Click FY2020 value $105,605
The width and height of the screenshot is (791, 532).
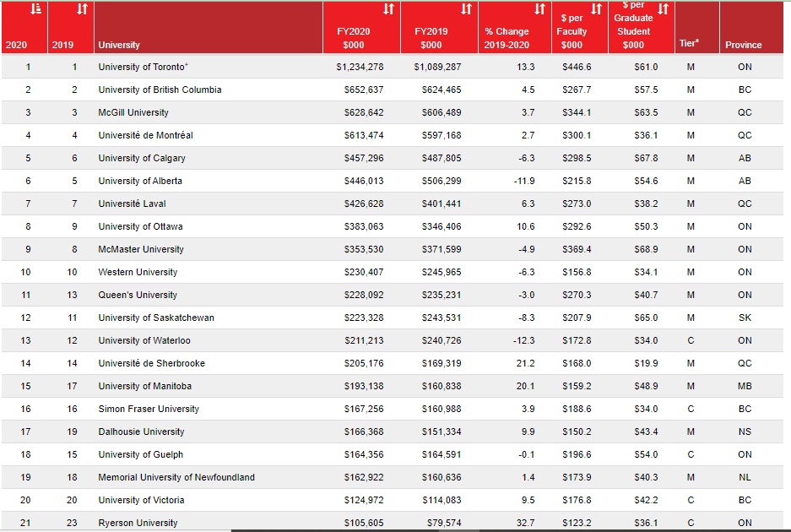click(x=364, y=523)
